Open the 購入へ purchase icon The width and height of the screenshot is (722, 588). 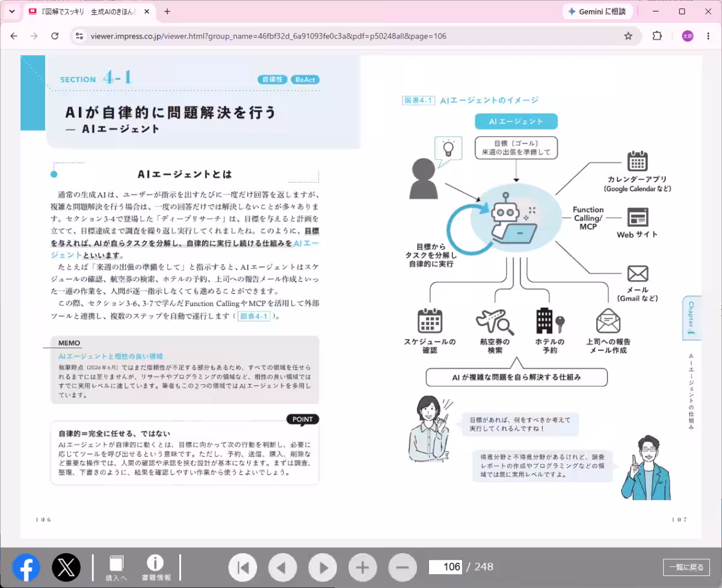click(x=116, y=568)
